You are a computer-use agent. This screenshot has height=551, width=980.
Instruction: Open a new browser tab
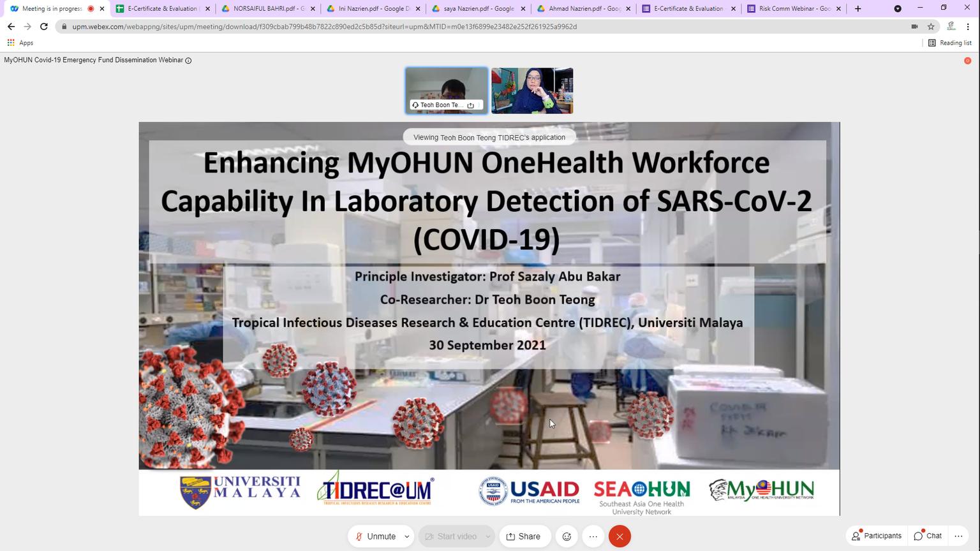coord(858,9)
